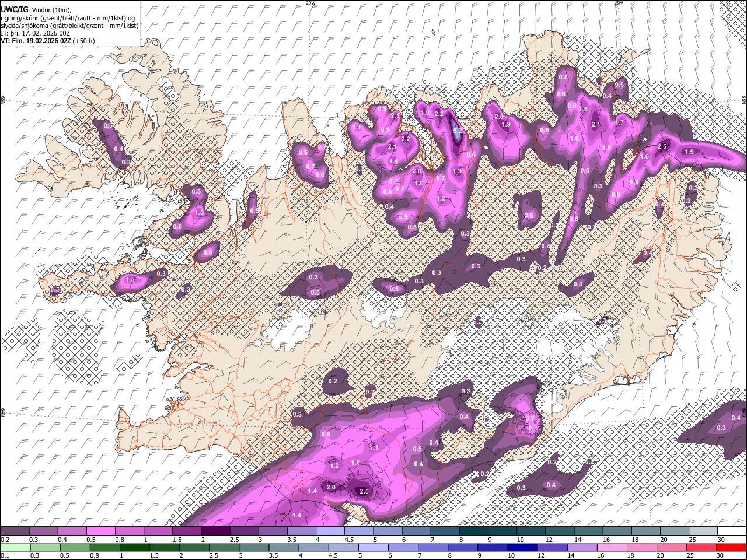Pick the pale green bottom-row swatch at 0.1
The width and height of the screenshot is (747, 560).
[15, 547]
